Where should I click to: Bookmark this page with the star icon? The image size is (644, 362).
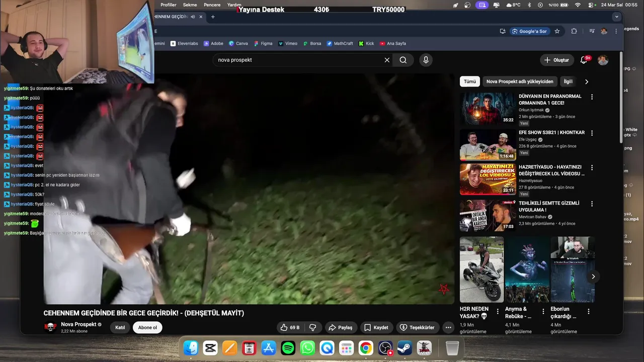click(x=557, y=31)
